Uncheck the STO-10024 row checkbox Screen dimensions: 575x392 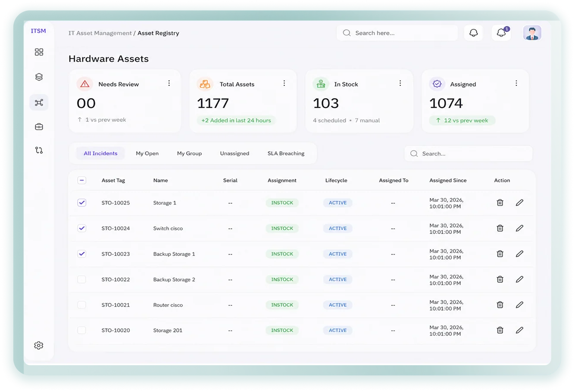pos(81,228)
